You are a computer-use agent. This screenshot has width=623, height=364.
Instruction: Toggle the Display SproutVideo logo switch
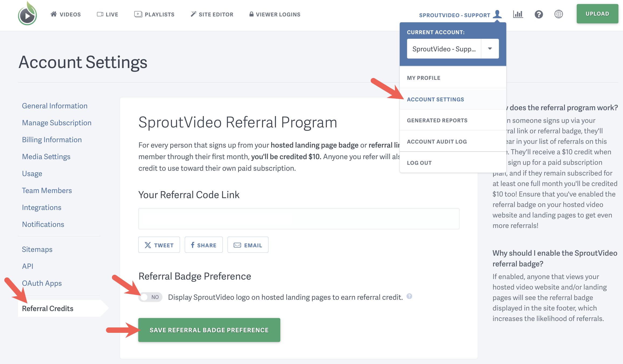[x=150, y=297]
